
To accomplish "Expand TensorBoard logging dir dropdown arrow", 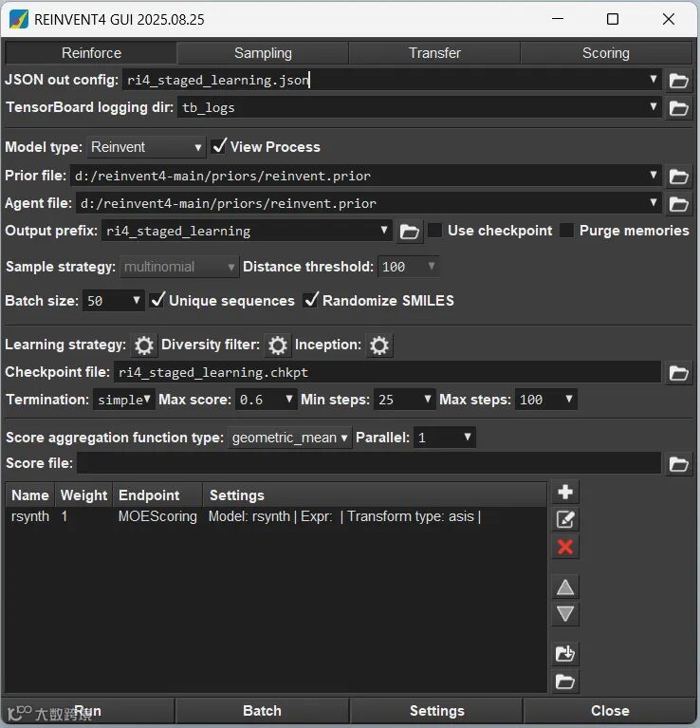I will [654, 107].
